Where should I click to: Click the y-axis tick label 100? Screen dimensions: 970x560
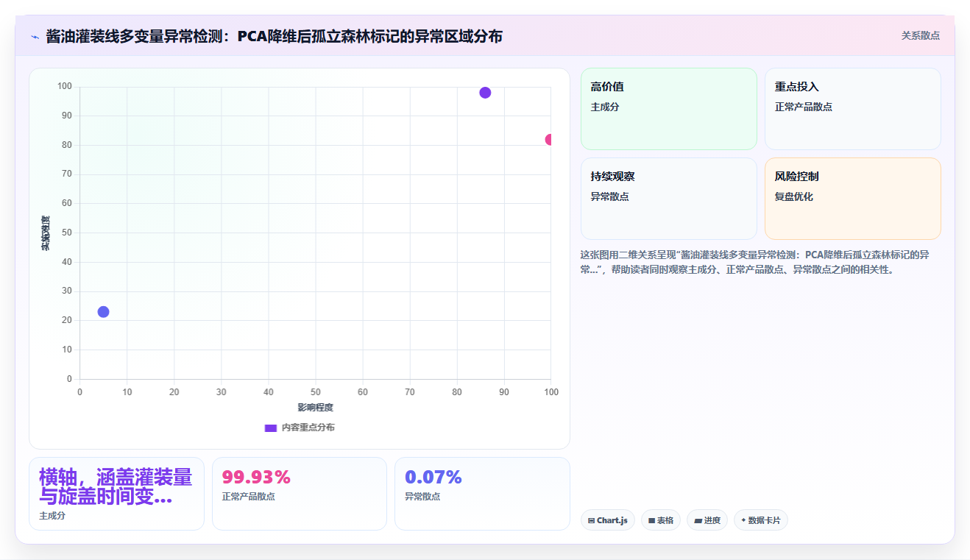65,87
